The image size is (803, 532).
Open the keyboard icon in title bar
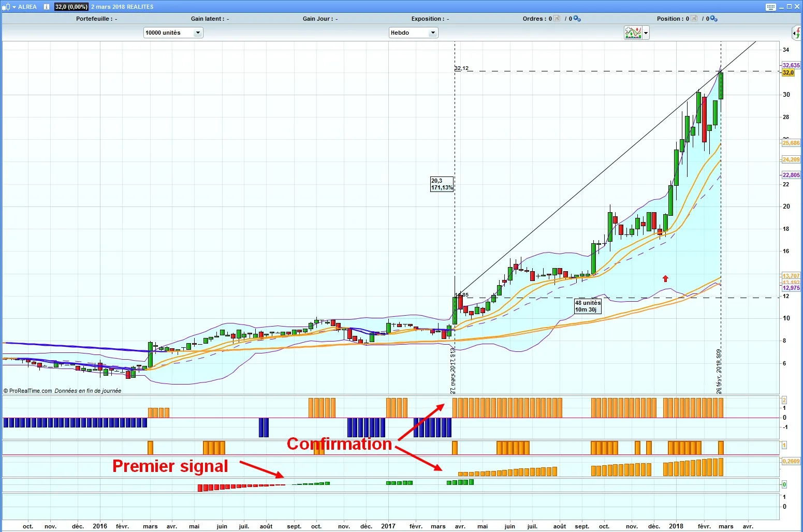pos(770,7)
